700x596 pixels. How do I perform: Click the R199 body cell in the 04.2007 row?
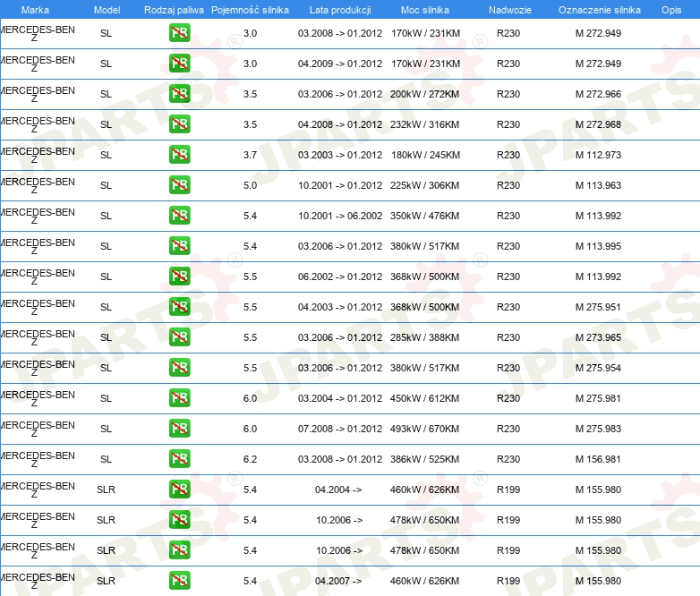508,581
